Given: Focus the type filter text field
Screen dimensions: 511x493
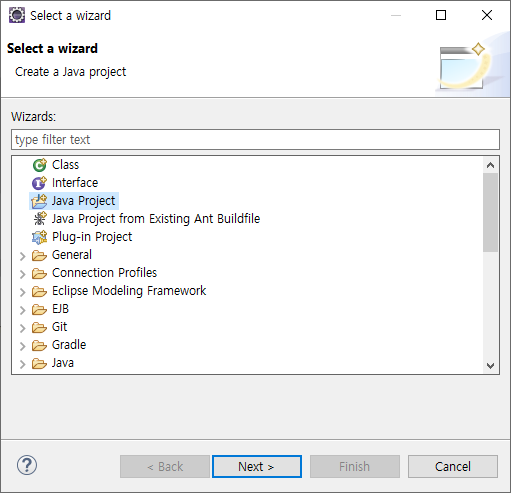Looking at the screenshot, I should point(255,140).
